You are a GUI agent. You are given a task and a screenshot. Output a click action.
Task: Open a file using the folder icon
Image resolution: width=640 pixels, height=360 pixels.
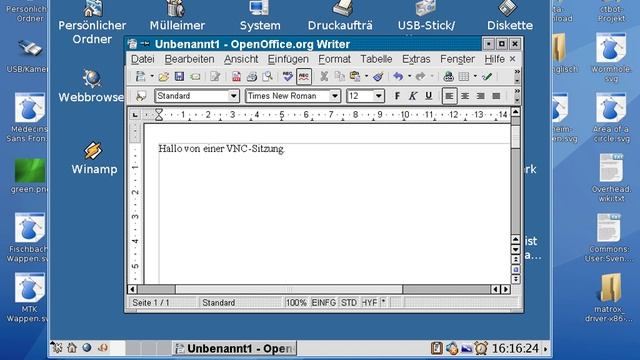164,77
